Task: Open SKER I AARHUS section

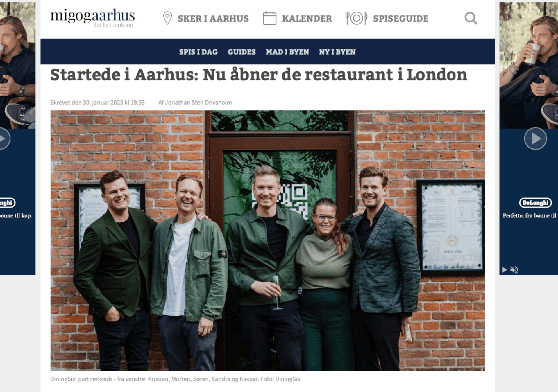Action: pyautogui.click(x=213, y=19)
